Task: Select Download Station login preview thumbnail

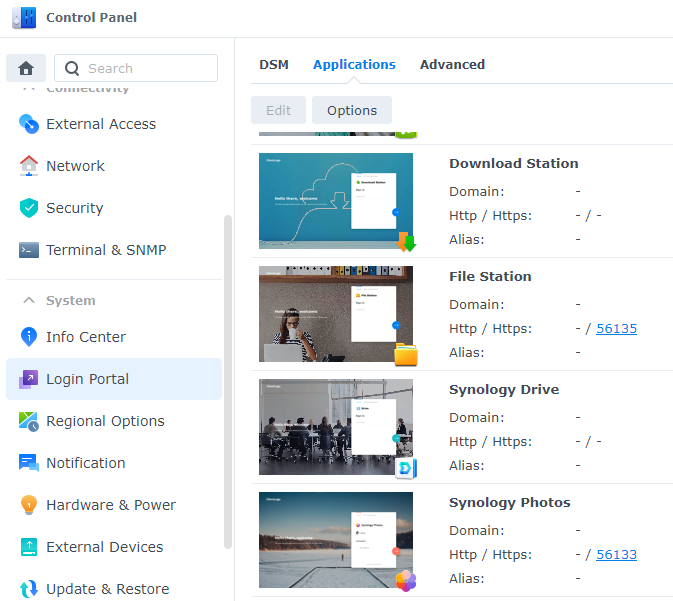Action: click(x=336, y=201)
